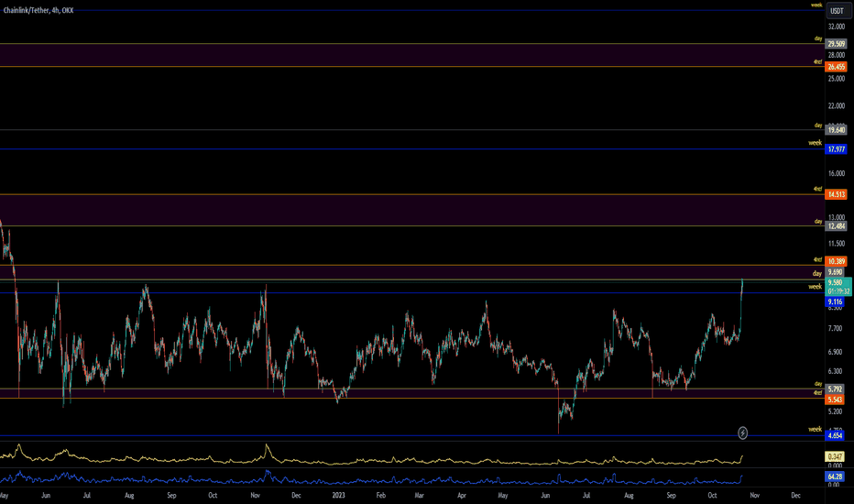Viewport: 854px width, 504px height.
Task: Click the gray 12.484 day price label
Action: pos(836,226)
